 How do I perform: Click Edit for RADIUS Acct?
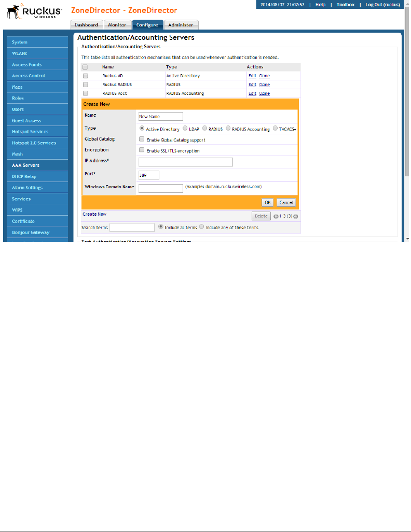pos(252,93)
